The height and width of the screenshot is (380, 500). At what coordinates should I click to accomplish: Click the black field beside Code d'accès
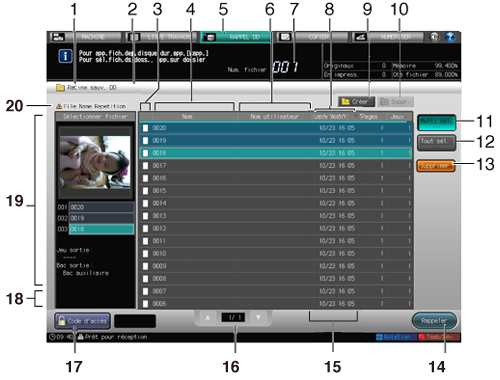pyautogui.click(x=135, y=321)
